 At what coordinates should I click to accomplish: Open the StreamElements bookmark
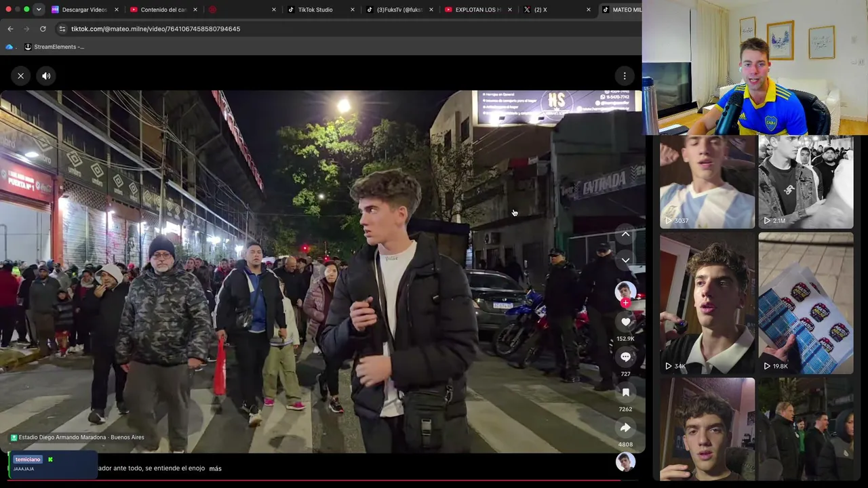(x=54, y=47)
